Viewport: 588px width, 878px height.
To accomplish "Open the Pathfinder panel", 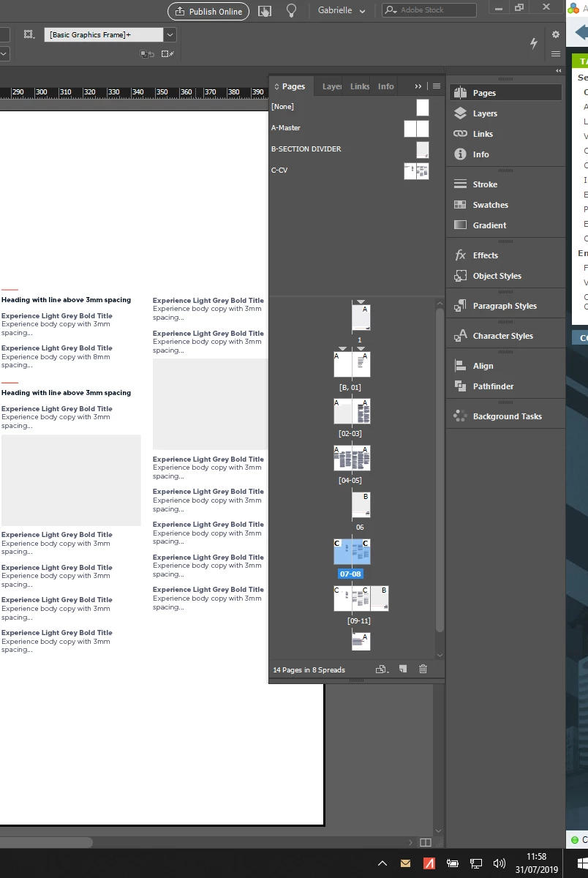I will (x=506, y=386).
